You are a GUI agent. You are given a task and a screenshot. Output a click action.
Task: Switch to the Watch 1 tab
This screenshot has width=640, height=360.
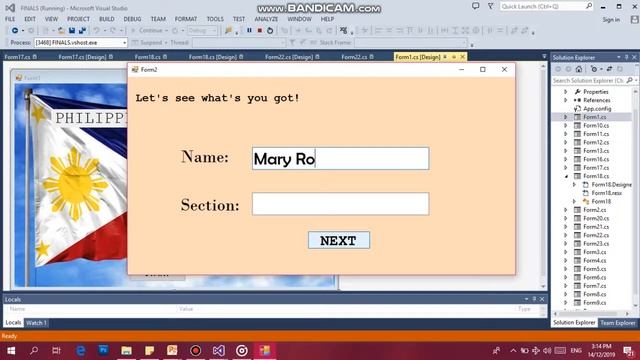pos(36,323)
